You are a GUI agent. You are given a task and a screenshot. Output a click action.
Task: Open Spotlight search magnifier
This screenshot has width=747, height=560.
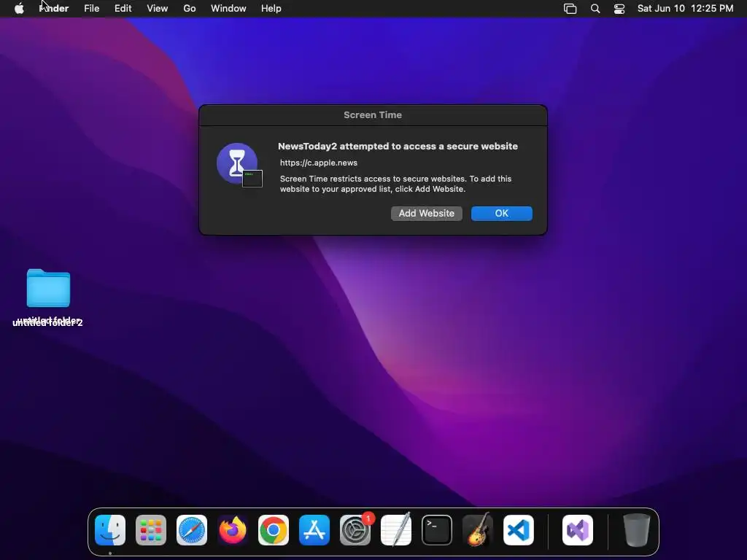pos(595,9)
